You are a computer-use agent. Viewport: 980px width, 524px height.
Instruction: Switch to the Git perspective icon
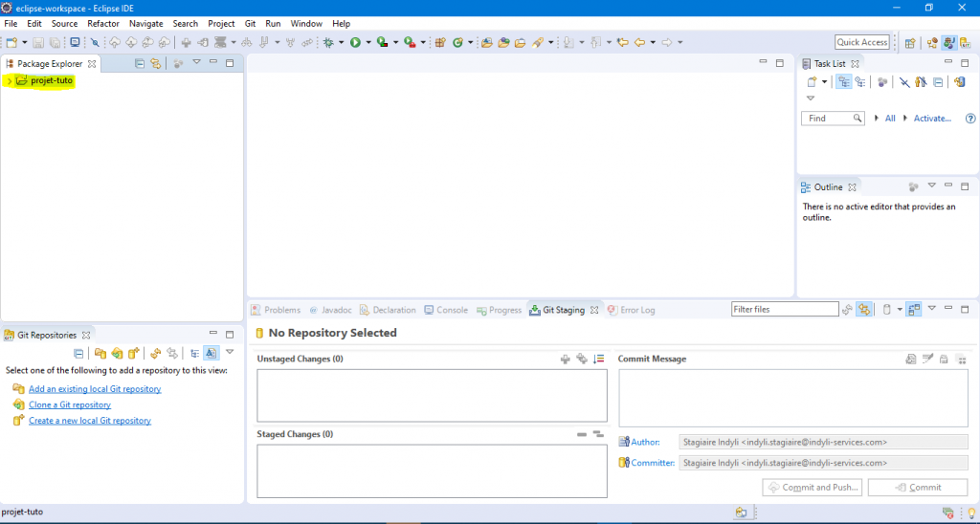tap(966, 43)
